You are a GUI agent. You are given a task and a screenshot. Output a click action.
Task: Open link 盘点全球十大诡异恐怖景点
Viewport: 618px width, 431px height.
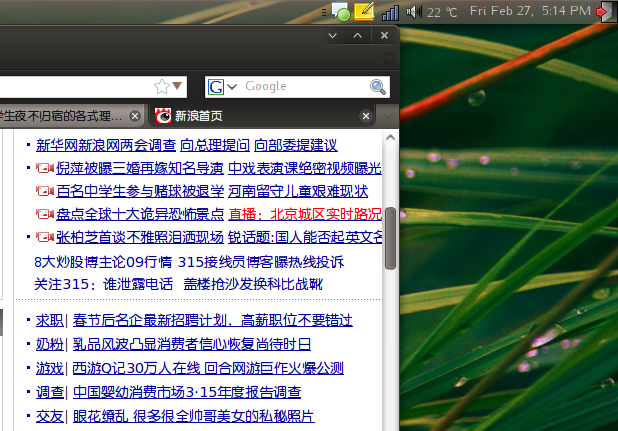(x=140, y=214)
